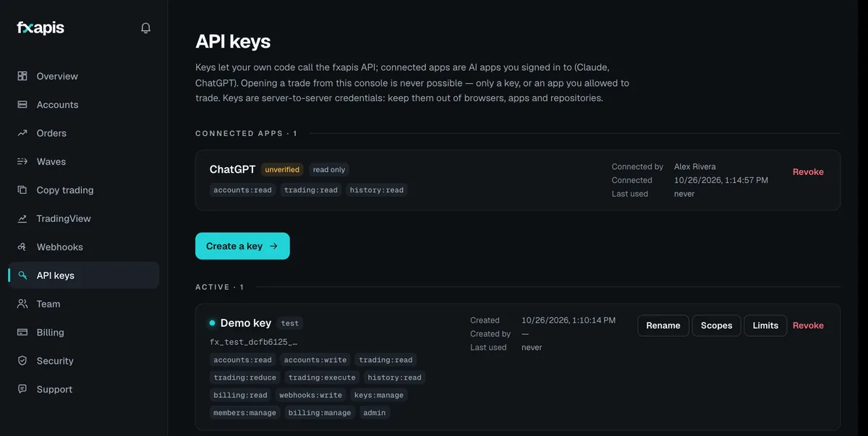Click the ChatGPT app name
868x436 pixels.
(x=232, y=169)
